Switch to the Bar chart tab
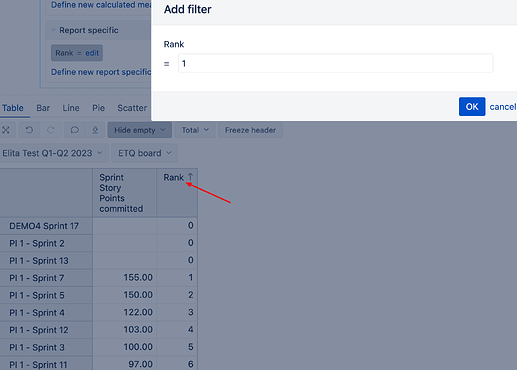Viewport: 517px width, 370px height. point(43,108)
